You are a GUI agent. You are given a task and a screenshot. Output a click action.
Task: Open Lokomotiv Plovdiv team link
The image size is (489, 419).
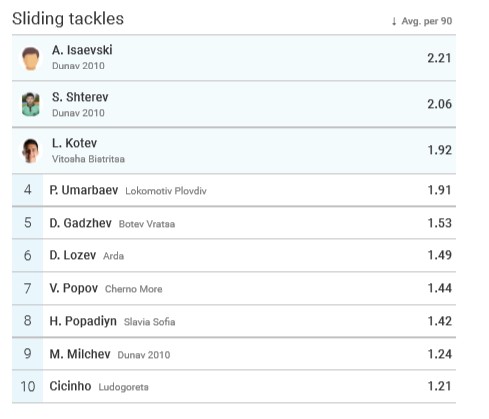166,191
